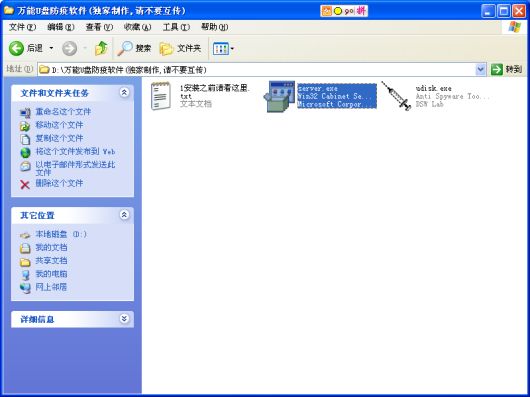The height and width of the screenshot is (397, 530).
Task: Toggle the Folders pane button
Action: coord(180,48)
